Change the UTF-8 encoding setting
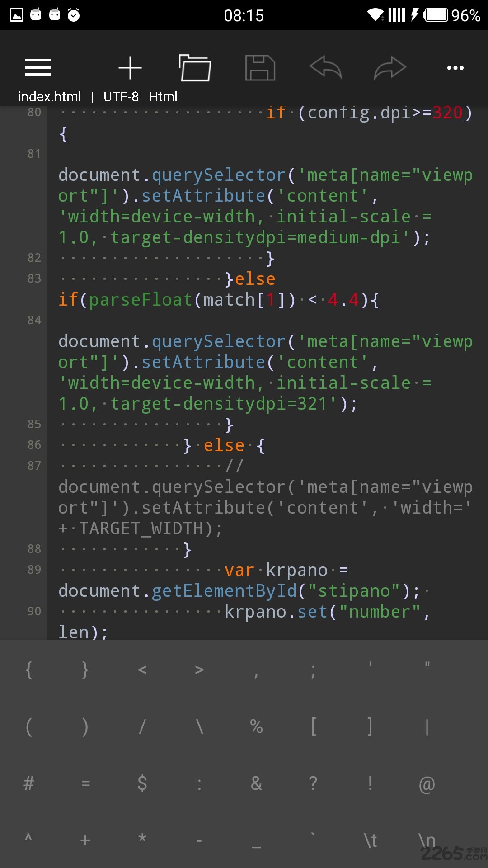This screenshot has width=488, height=868. pos(121,97)
